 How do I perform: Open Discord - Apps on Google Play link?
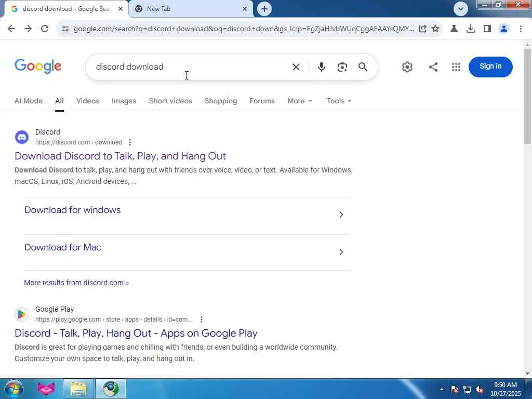coord(136,333)
